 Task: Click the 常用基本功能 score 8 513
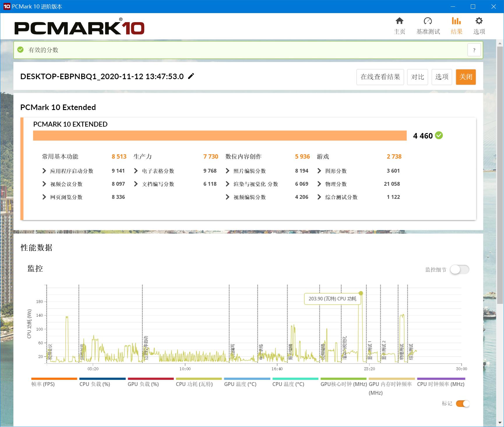119,157
